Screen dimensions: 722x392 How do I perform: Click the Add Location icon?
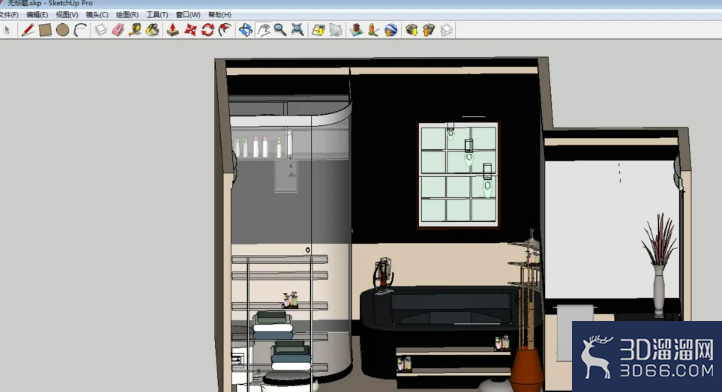pos(318,30)
